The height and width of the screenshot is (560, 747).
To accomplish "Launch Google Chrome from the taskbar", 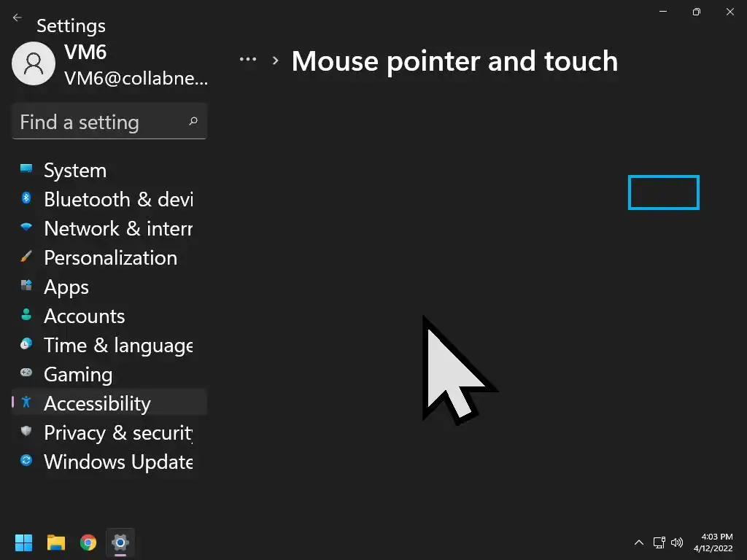I will click(x=88, y=542).
